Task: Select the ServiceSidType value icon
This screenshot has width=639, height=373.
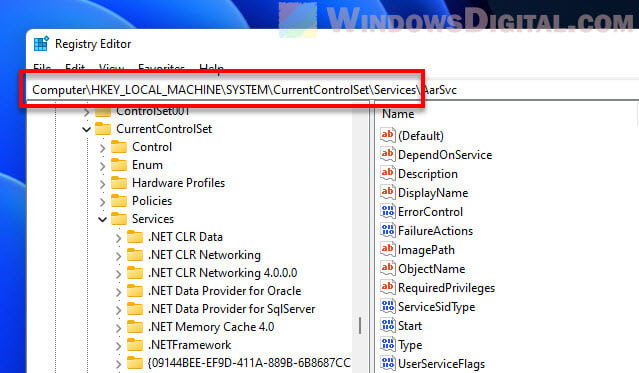Action: coord(388,306)
